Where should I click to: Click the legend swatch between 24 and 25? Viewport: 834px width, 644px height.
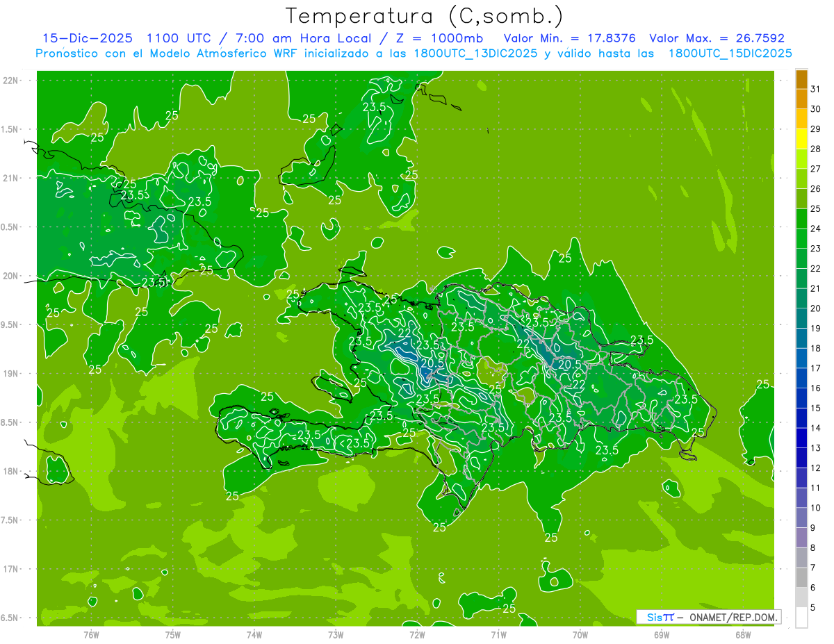pyautogui.click(x=801, y=219)
